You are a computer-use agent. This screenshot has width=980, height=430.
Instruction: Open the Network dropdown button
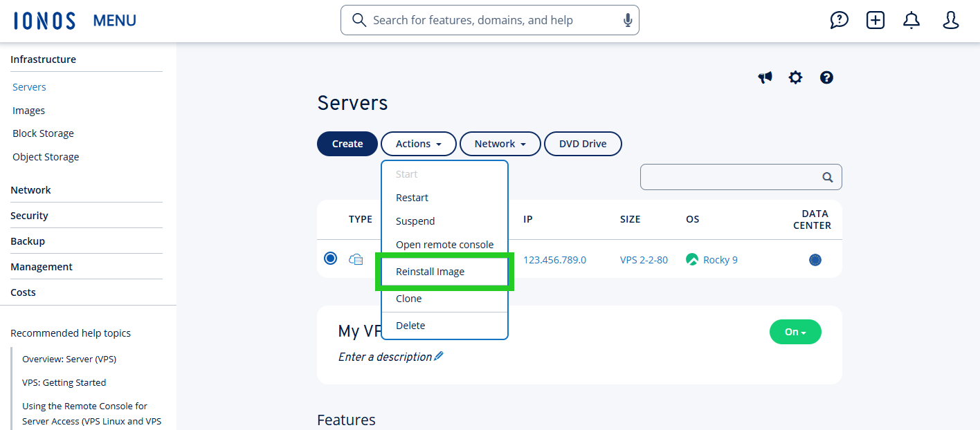click(500, 144)
